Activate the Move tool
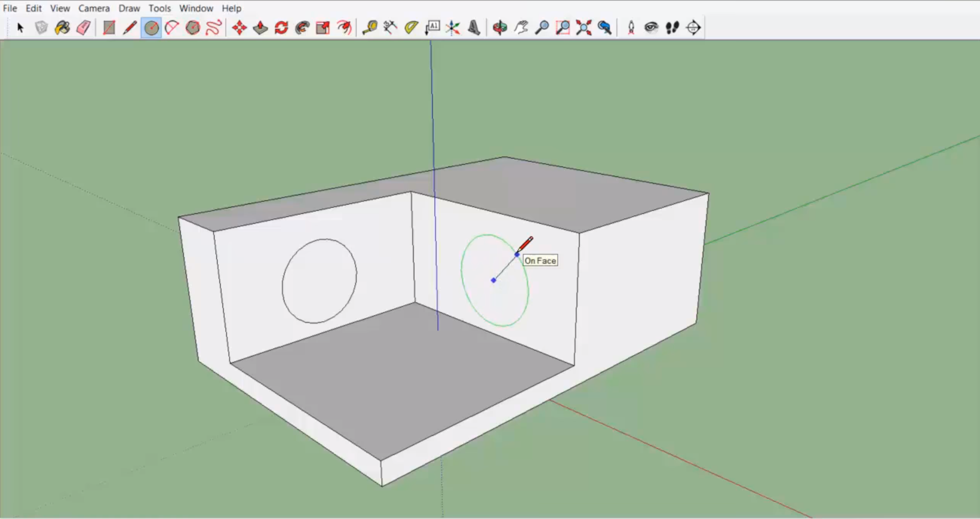980x519 pixels. point(239,28)
